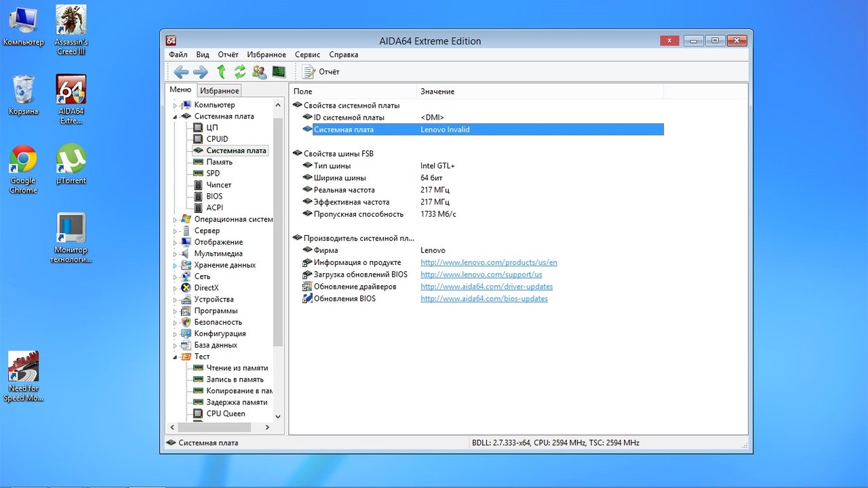Click the forward navigation arrow in toolbar
Screen dimensions: 868x488
pyautogui.click(x=200, y=72)
